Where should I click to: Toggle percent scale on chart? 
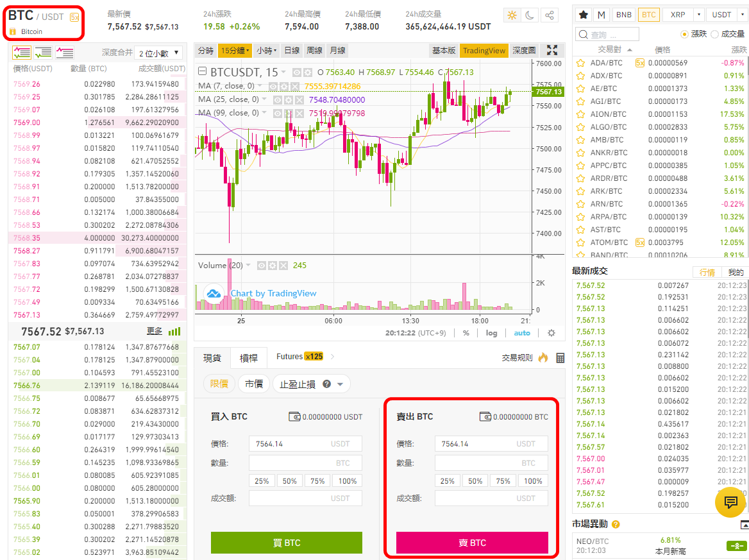(x=466, y=333)
